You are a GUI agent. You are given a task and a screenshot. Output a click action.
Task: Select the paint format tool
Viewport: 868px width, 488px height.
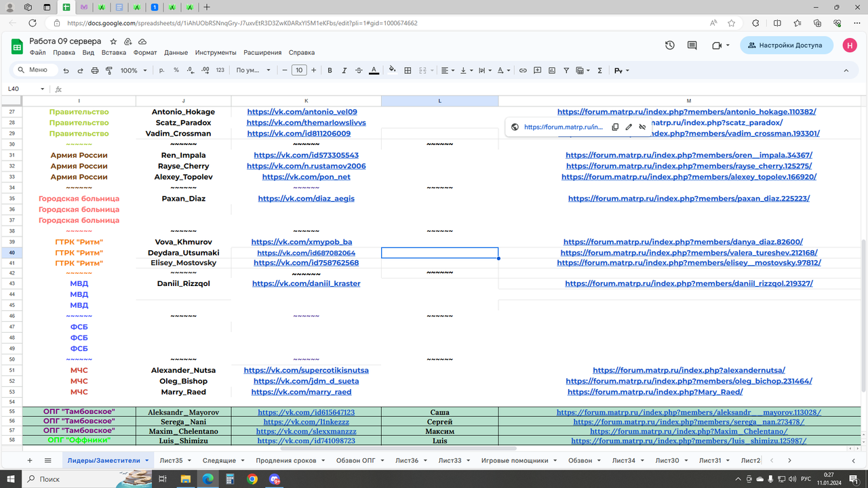109,70
